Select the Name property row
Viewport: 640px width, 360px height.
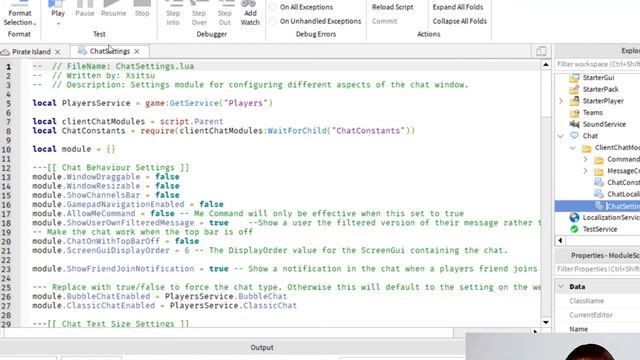597,329
